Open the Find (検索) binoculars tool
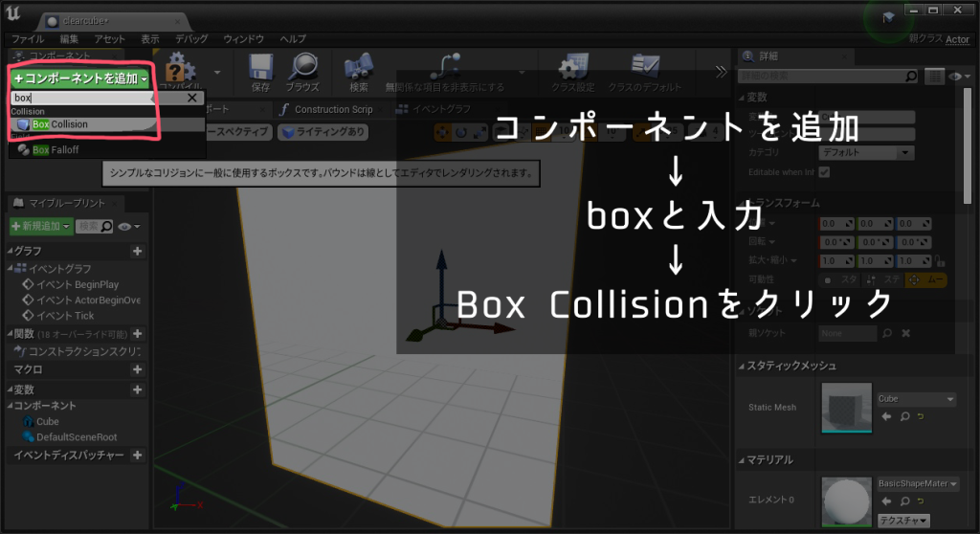Screen dimensions: 980x534 (x=359, y=68)
